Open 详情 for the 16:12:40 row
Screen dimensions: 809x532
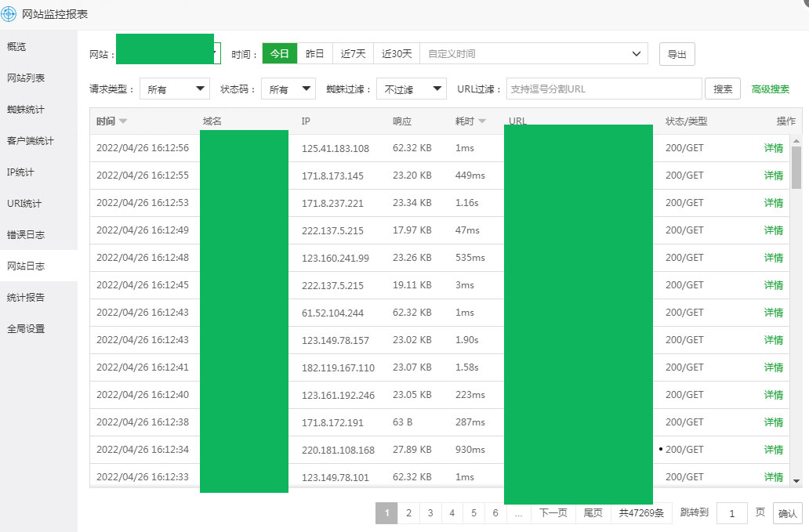click(x=774, y=394)
